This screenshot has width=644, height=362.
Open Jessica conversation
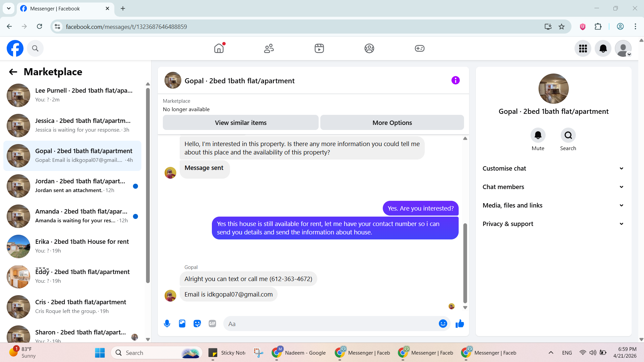coord(72,126)
